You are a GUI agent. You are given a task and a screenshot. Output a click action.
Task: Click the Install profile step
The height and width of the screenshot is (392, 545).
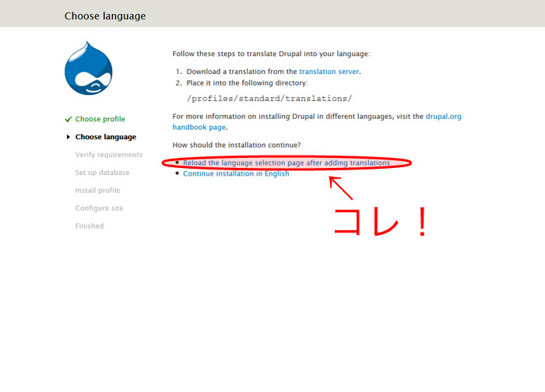tap(97, 191)
